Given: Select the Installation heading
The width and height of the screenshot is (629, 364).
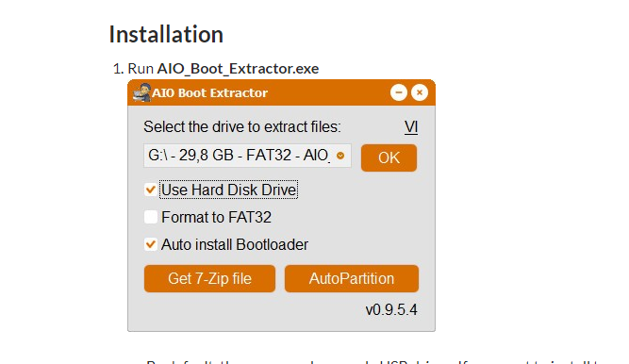Looking at the screenshot, I should coord(166,34).
